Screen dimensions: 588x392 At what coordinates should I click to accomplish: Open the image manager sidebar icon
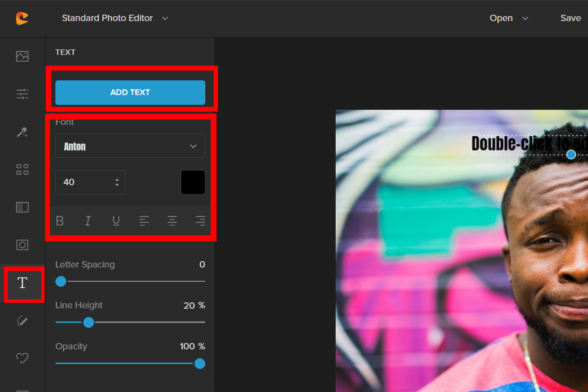point(23,56)
